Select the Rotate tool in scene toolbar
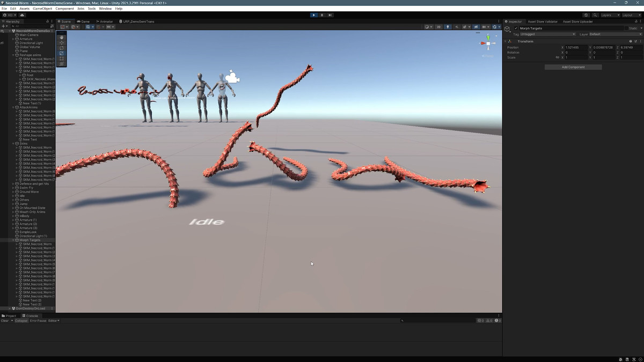This screenshot has width=644, height=362. point(62,48)
